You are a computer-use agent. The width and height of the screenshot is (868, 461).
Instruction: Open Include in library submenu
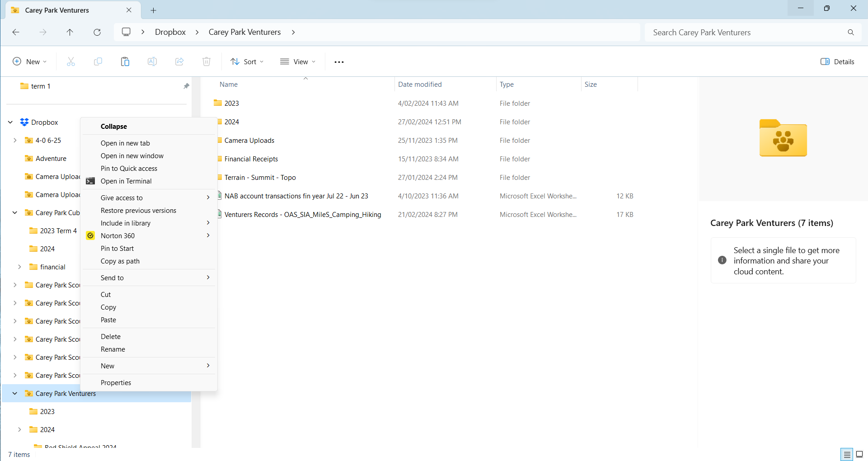click(x=149, y=223)
